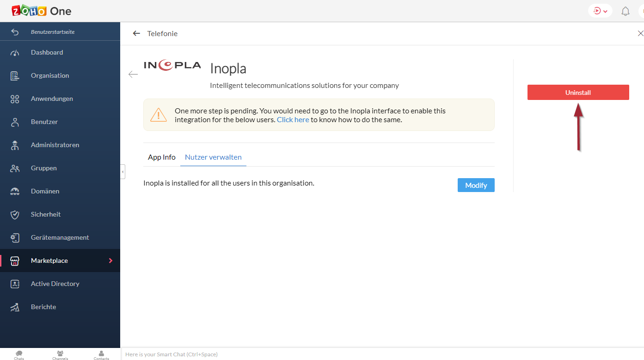This screenshot has height=360, width=644.
Task: Click the Gerätemanagement device icon
Action: pos(15,238)
